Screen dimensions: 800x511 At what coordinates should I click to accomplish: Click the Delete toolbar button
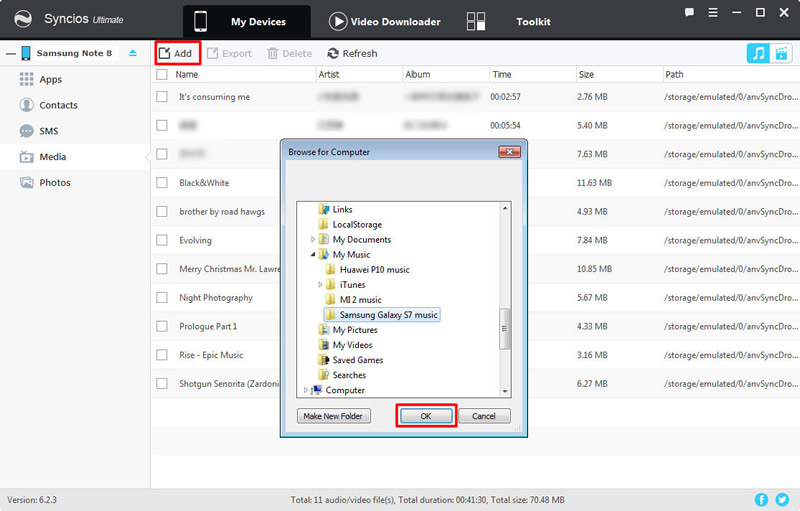pyautogui.click(x=289, y=53)
